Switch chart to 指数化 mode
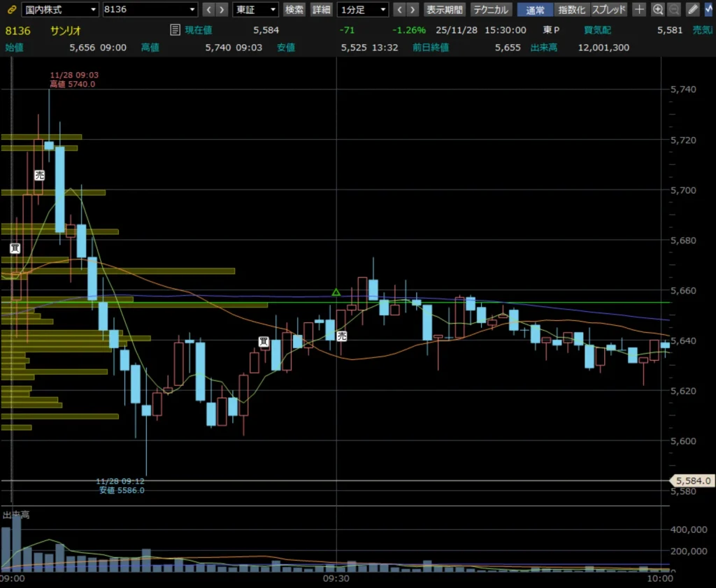This screenshot has width=716, height=588. point(571,10)
